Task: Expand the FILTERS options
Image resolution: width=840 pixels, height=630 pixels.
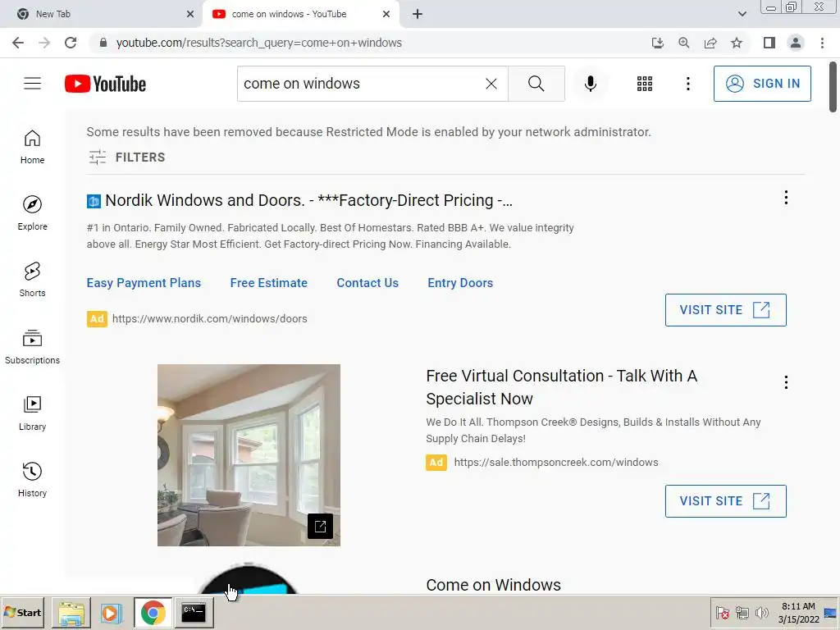Action: (127, 157)
